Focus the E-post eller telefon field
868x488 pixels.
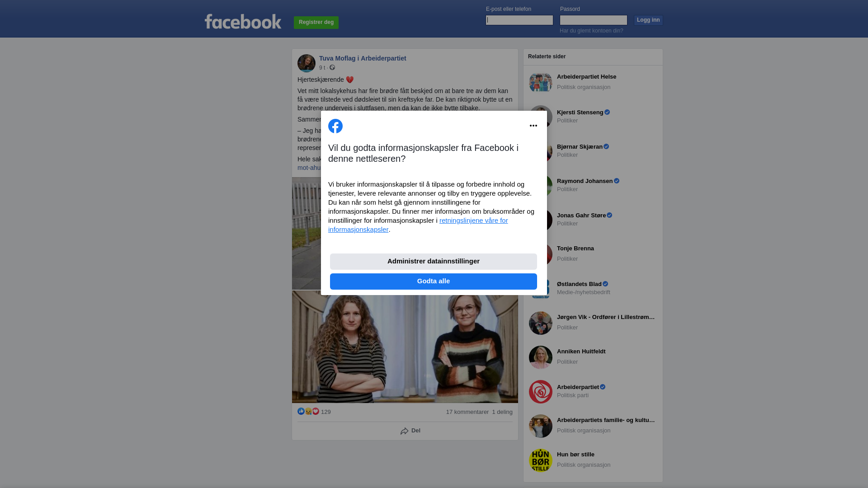coord(519,20)
